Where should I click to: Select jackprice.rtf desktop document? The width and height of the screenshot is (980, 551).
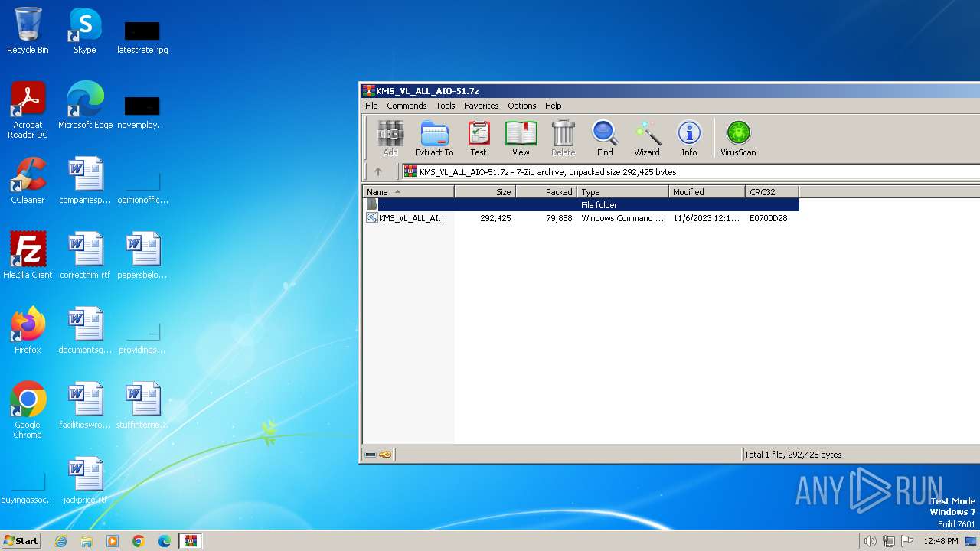tap(85, 481)
